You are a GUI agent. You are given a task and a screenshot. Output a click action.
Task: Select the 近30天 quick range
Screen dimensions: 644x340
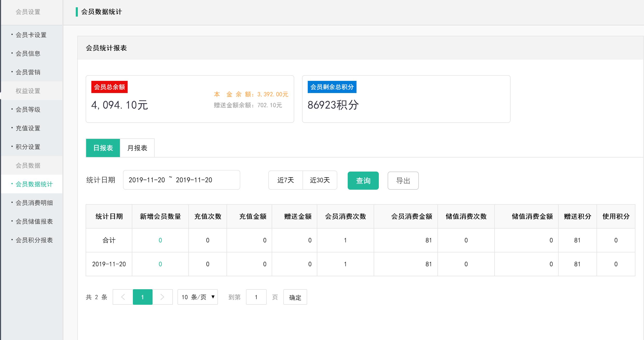point(320,180)
